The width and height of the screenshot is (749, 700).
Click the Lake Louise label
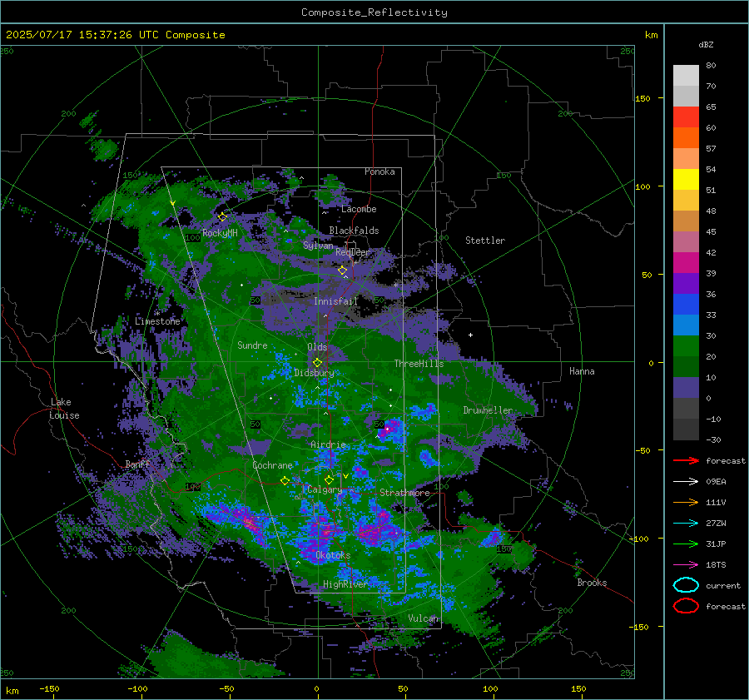point(64,409)
